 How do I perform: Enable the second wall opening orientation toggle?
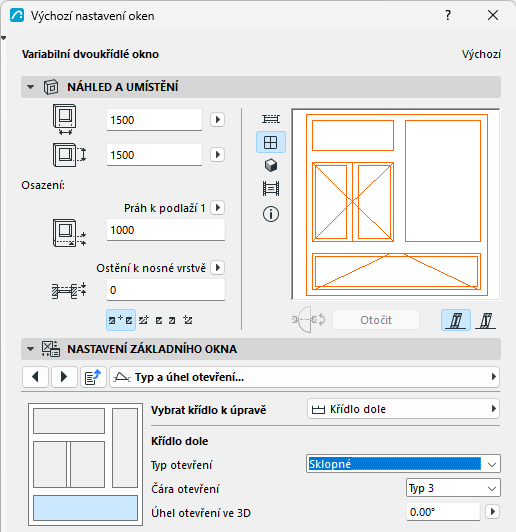pyautogui.click(x=485, y=320)
